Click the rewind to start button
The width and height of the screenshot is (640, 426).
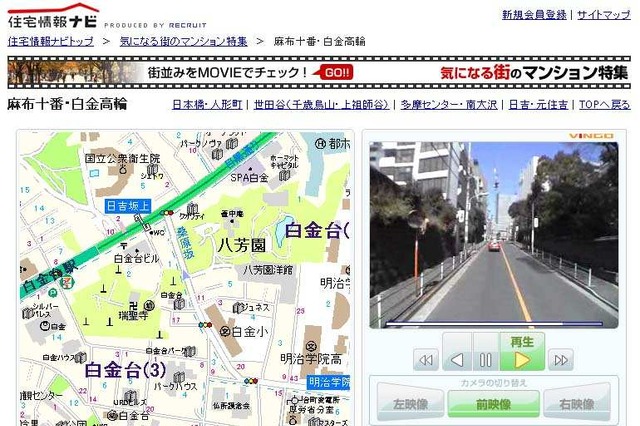click(x=426, y=360)
